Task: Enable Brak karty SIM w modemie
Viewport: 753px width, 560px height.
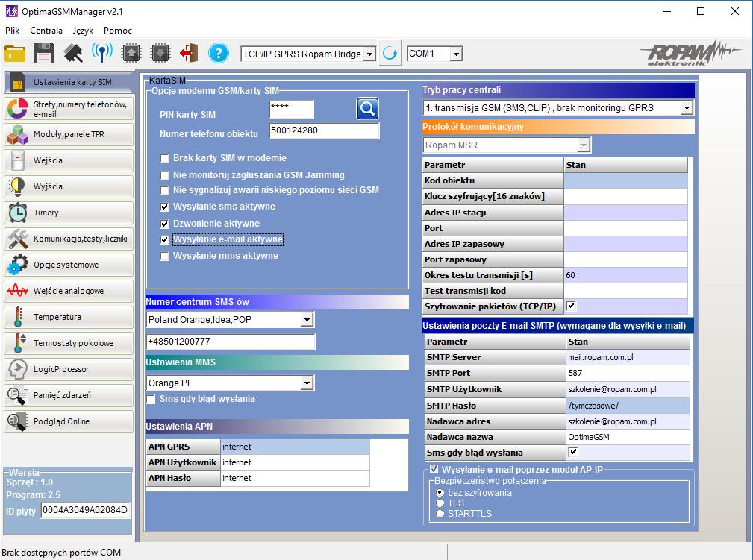Action: coord(165,158)
